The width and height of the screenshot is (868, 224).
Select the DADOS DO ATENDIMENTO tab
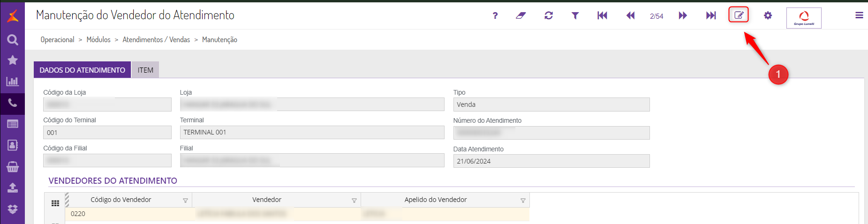(82, 70)
